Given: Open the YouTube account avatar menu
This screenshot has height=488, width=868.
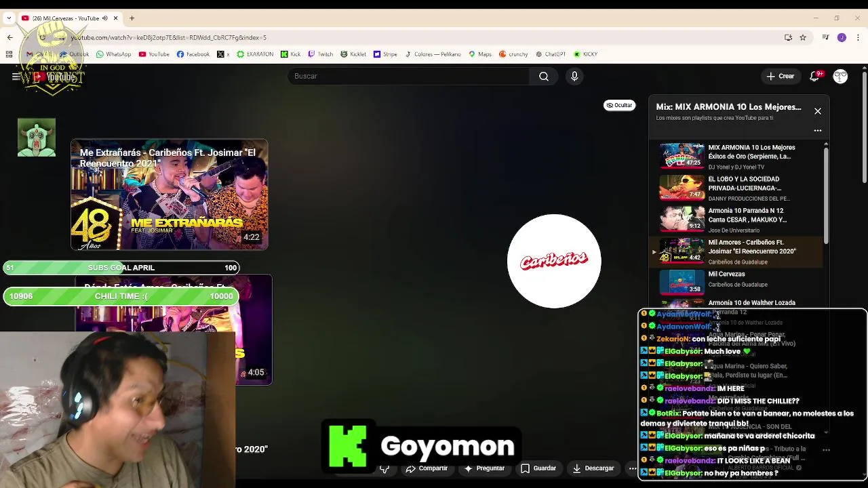Looking at the screenshot, I should coord(840,77).
